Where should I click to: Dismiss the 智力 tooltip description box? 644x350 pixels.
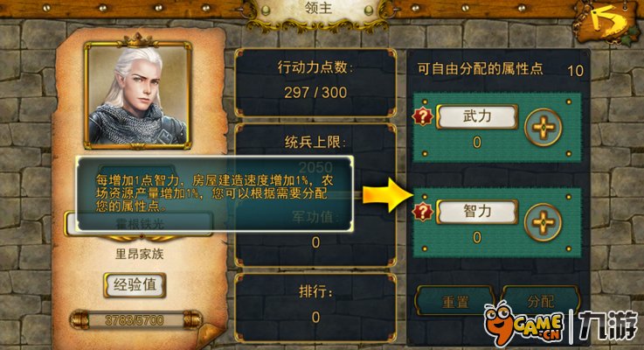pos(214,193)
